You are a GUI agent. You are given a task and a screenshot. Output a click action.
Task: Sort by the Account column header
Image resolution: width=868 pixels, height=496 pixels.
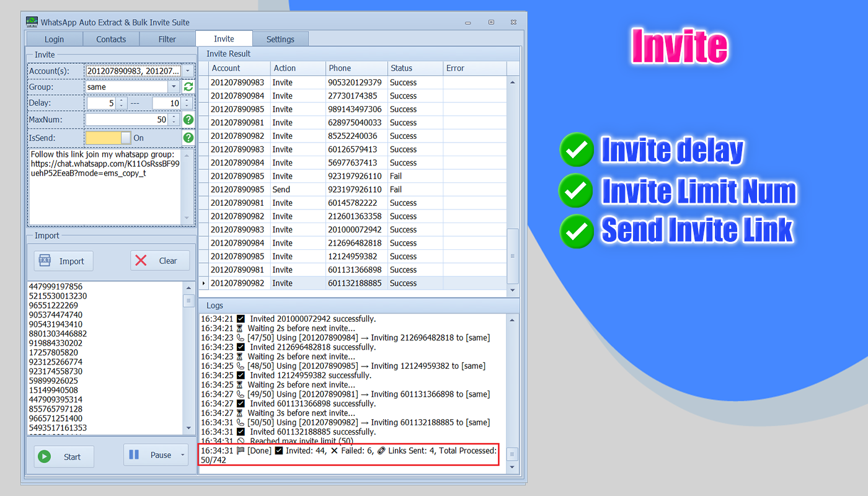pos(239,68)
